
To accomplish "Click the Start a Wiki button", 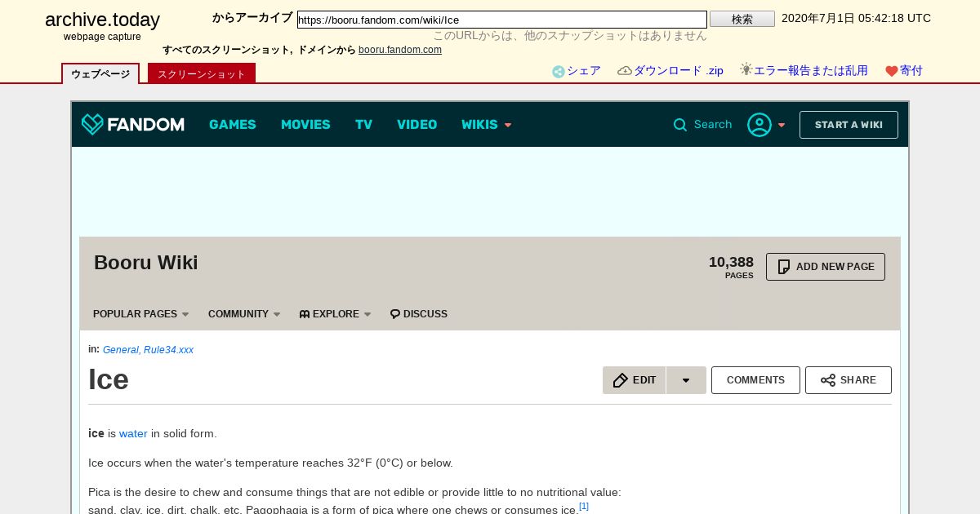I will point(849,125).
